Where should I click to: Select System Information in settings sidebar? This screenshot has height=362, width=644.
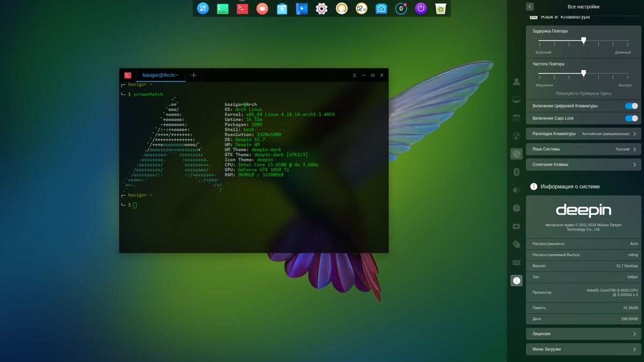tap(516, 280)
